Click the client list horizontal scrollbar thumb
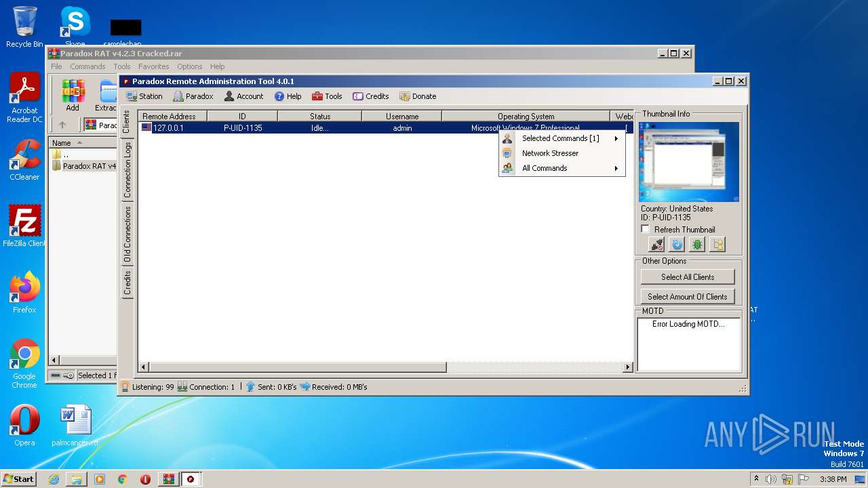 [x=297, y=367]
